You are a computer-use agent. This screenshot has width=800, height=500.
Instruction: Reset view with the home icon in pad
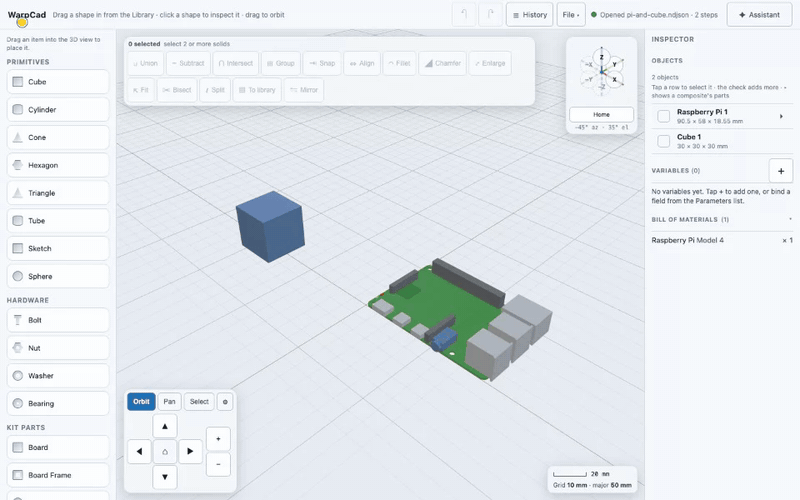coord(165,452)
